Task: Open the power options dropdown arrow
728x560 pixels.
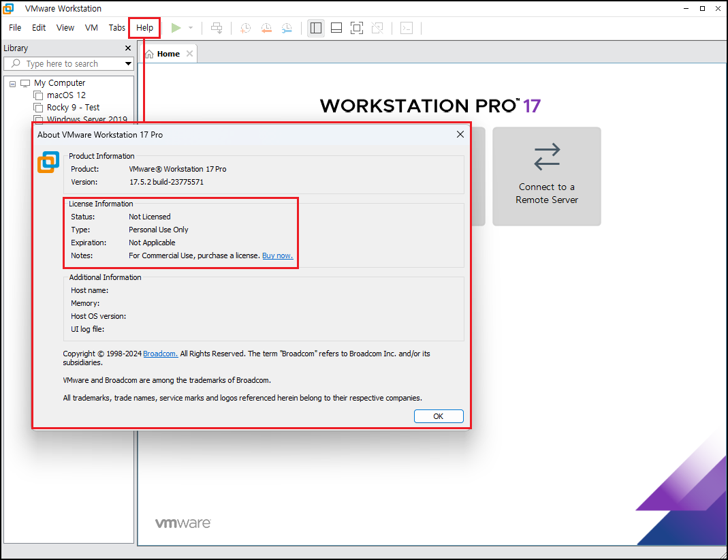Action: pos(191,28)
